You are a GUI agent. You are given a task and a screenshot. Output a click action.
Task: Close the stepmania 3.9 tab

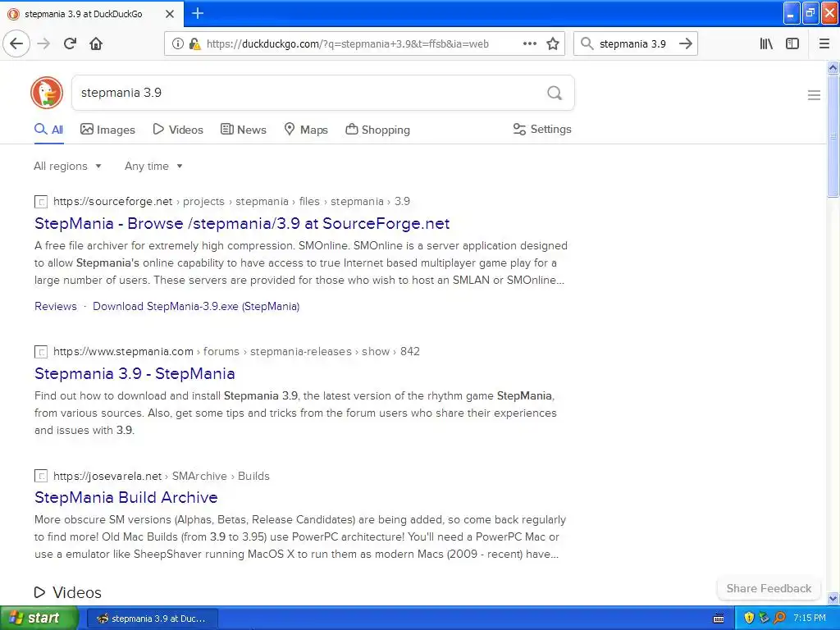pyautogui.click(x=170, y=14)
